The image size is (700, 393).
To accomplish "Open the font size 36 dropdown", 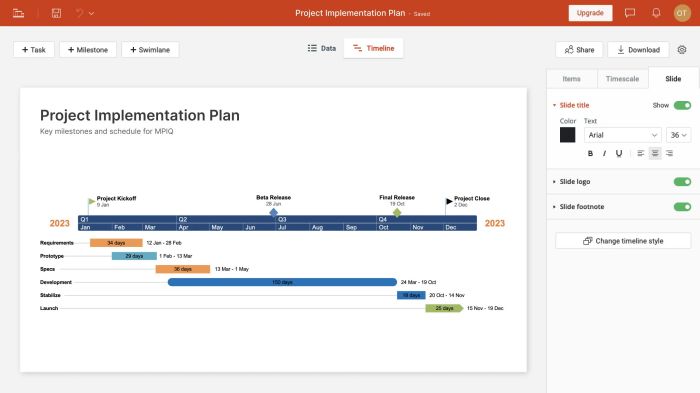I will click(x=679, y=135).
